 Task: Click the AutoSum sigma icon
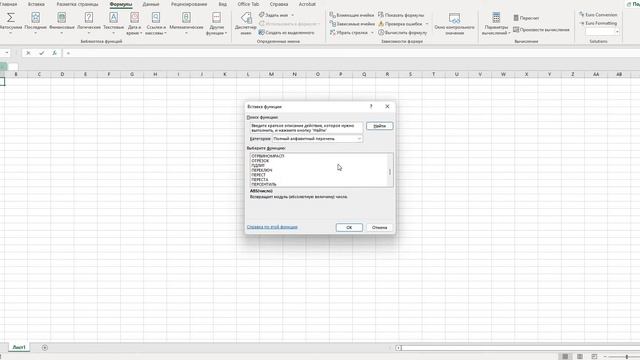pos(11,17)
